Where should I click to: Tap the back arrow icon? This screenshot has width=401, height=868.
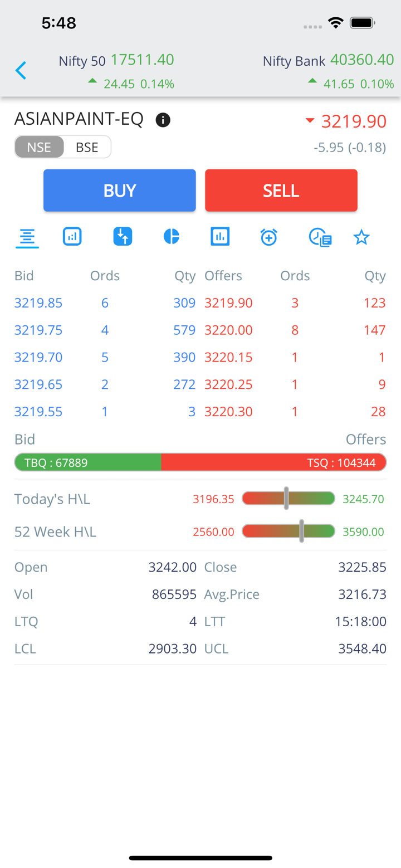coord(21,71)
